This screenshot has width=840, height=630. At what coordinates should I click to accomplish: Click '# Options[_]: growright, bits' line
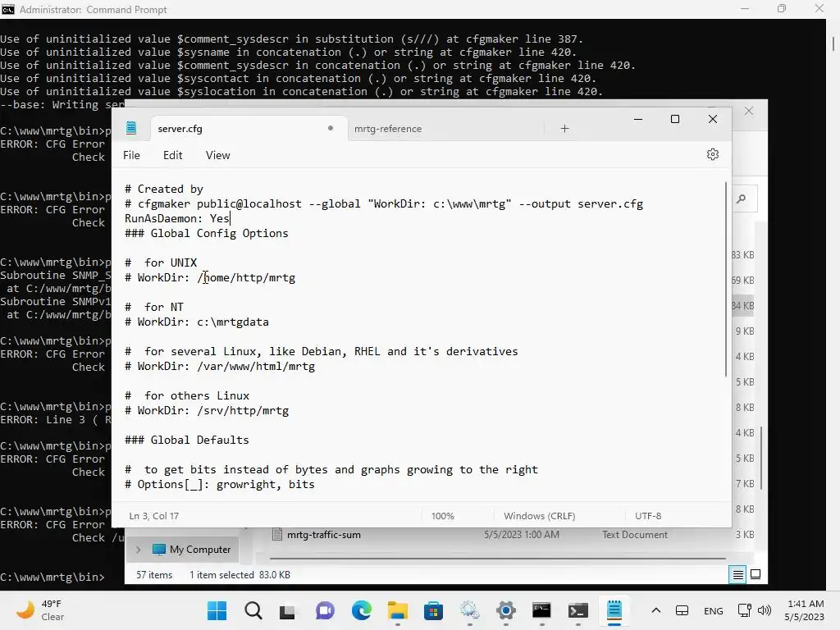pos(220,485)
